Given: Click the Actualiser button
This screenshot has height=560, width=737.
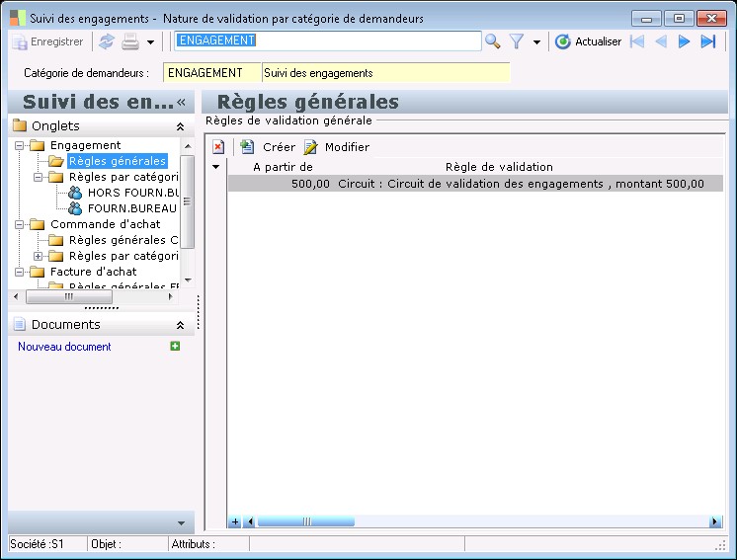Looking at the screenshot, I should tap(589, 41).
